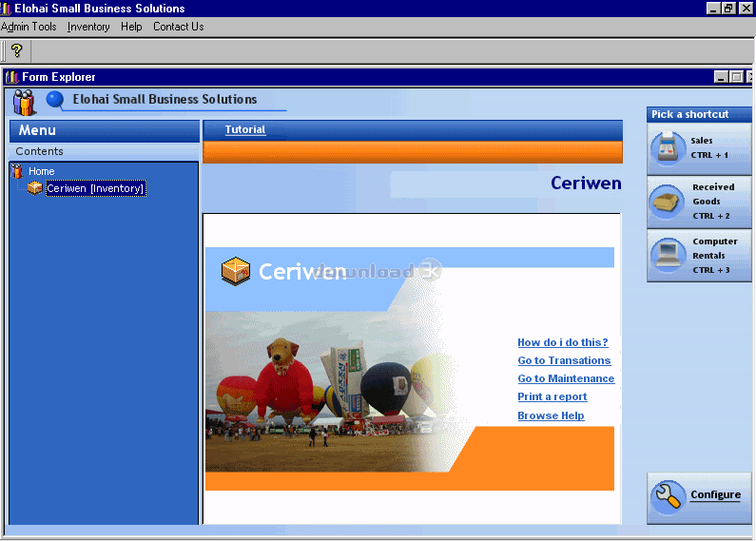Open the Inventory menu

(88, 27)
